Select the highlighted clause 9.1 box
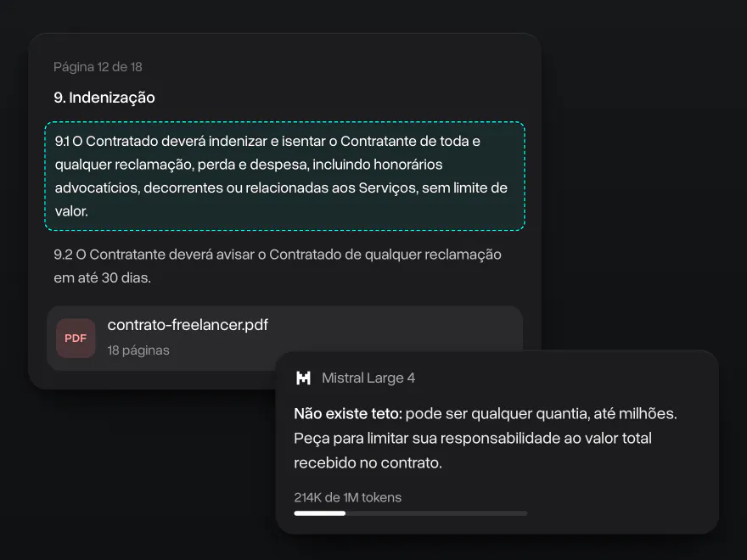This screenshot has width=747, height=560. 285,176
